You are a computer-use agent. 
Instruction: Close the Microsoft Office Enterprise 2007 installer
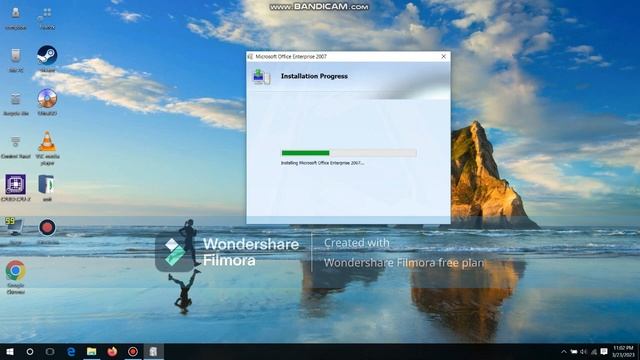click(x=444, y=57)
